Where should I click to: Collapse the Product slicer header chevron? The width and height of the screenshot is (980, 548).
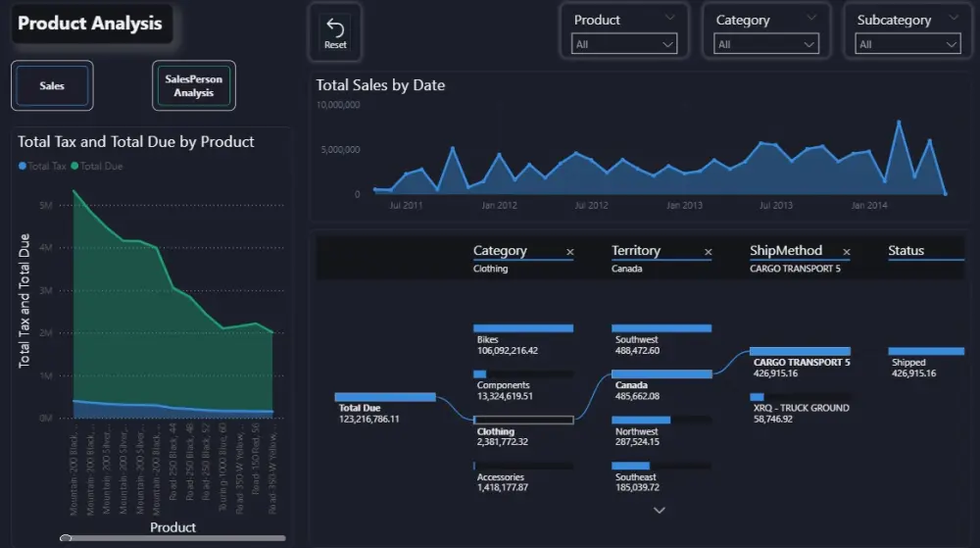(x=670, y=18)
